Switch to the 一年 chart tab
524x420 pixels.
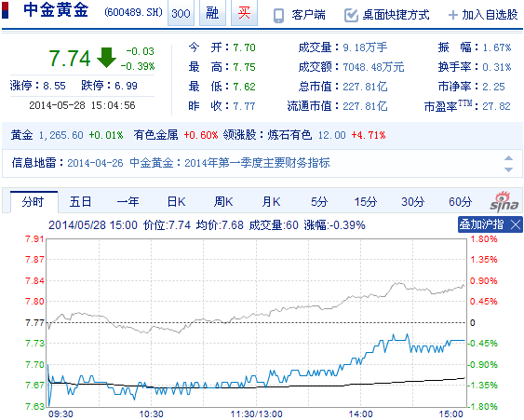coord(128,202)
